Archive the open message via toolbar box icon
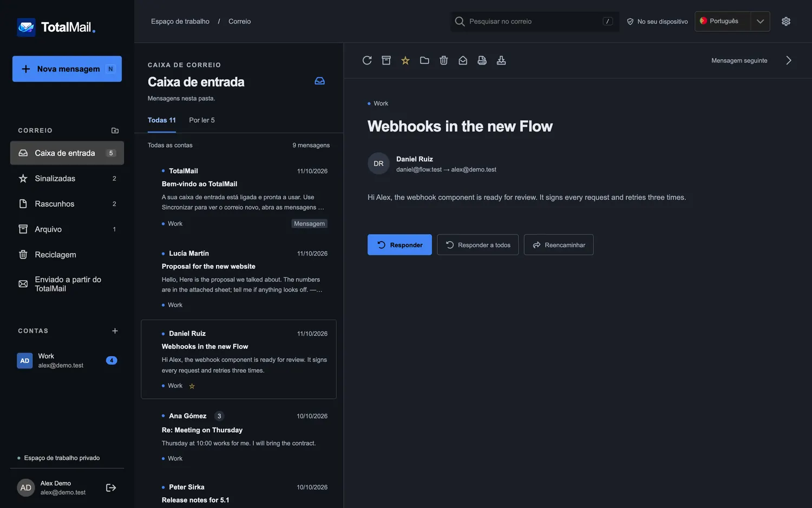 (x=386, y=61)
